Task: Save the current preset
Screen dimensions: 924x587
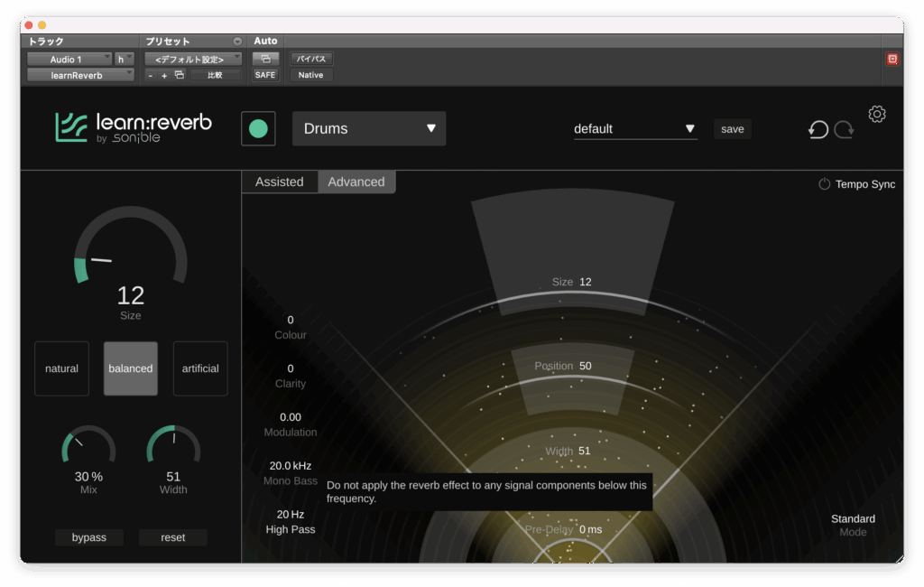Action: click(x=733, y=128)
